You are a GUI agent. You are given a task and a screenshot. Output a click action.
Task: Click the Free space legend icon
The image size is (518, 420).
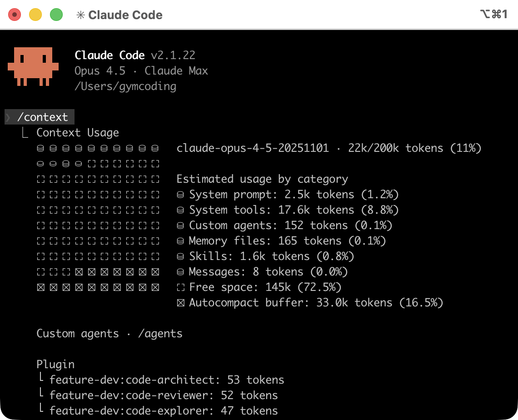point(180,288)
